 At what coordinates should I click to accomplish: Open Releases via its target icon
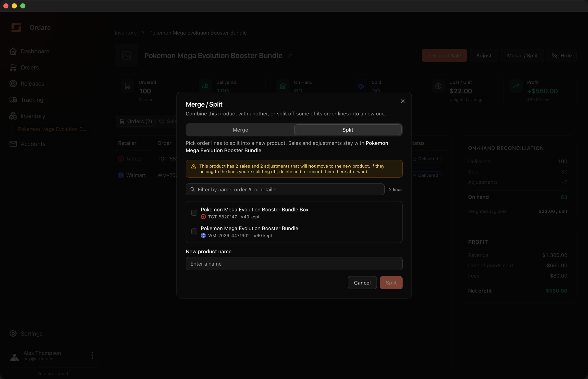(x=13, y=84)
